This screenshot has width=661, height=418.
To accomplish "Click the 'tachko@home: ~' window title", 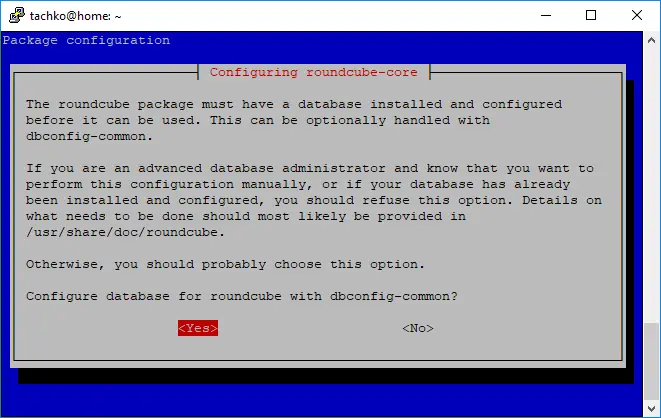I will coord(75,16).
